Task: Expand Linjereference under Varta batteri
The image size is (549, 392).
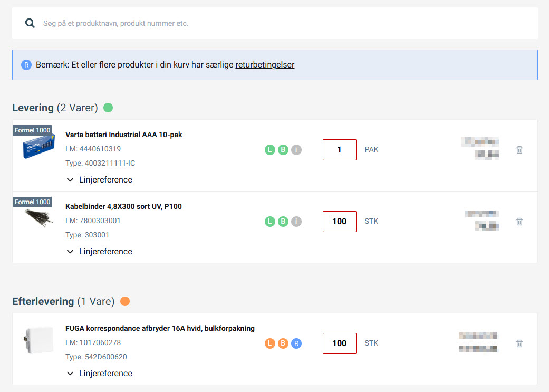Action: pos(100,180)
